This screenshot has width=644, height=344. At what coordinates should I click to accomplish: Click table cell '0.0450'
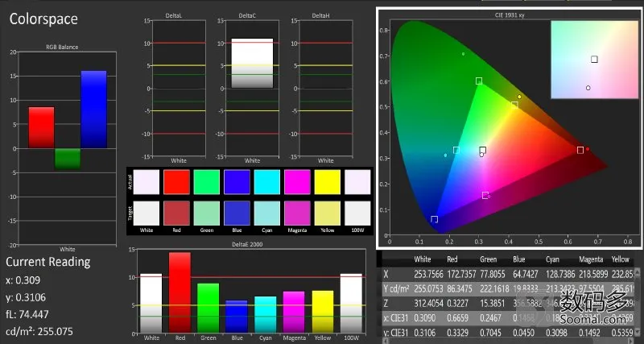pyautogui.click(x=524, y=332)
